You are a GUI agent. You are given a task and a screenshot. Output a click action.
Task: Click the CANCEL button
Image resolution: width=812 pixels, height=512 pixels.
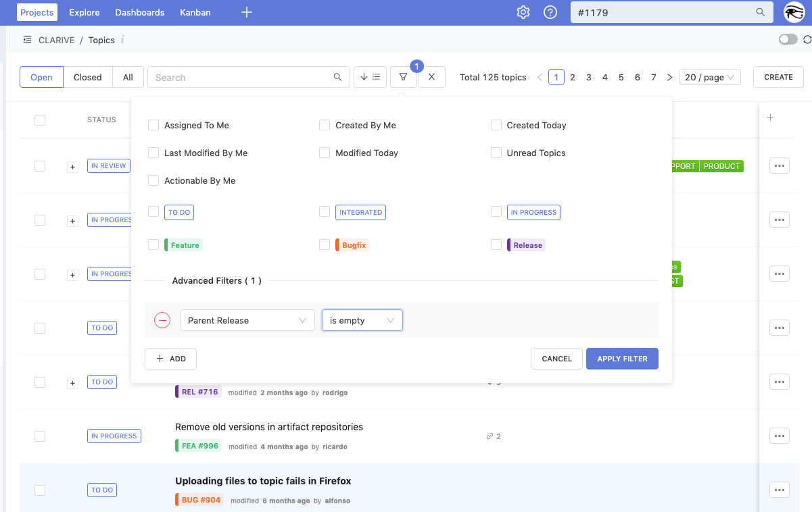pos(557,359)
